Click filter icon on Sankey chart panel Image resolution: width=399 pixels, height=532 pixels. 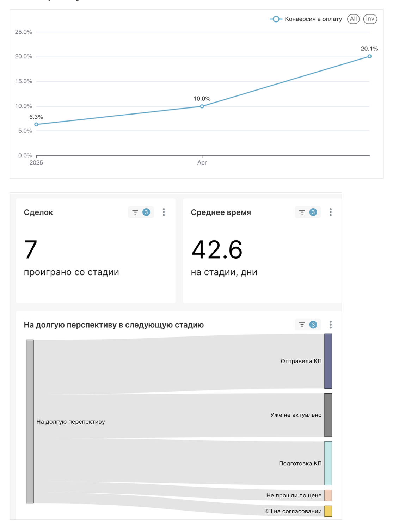[x=302, y=324]
